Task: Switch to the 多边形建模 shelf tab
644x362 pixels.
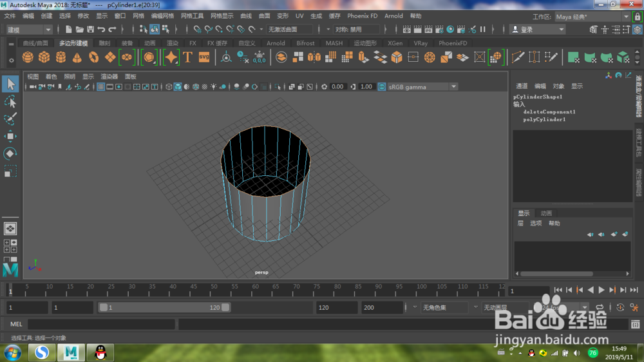Action: (73, 43)
